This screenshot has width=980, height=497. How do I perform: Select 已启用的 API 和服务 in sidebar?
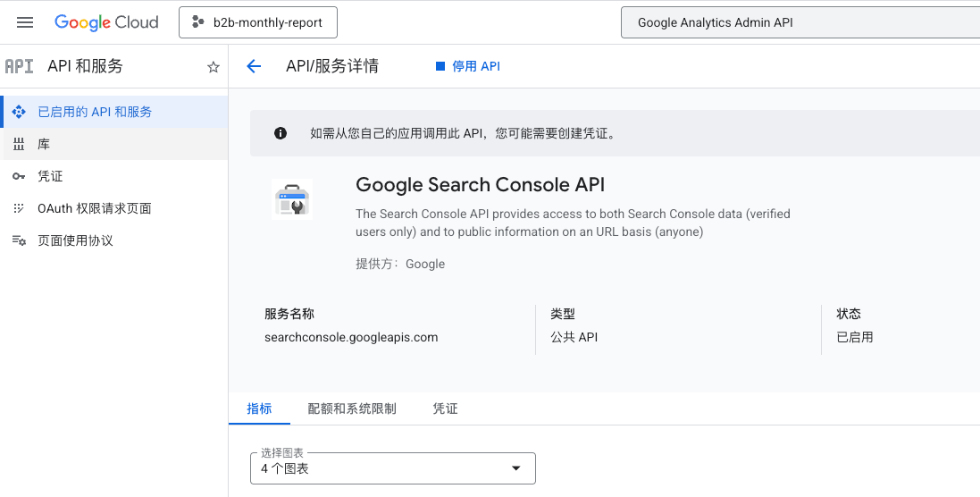pos(113,112)
